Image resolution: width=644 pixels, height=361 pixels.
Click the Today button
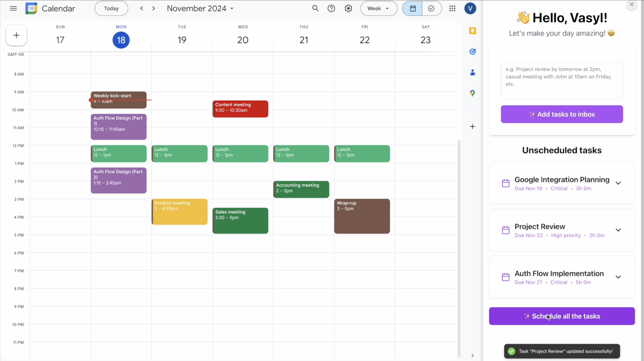[x=111, y=9]
